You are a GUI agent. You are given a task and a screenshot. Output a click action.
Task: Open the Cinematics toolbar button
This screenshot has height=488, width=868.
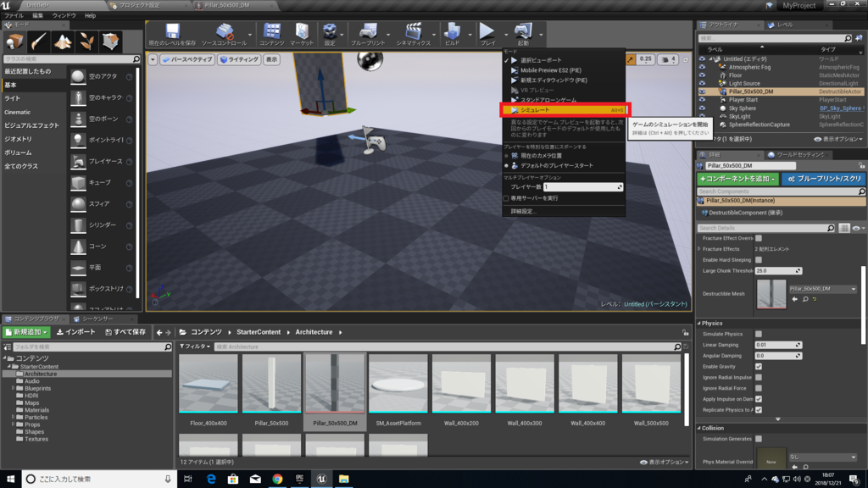413,34
